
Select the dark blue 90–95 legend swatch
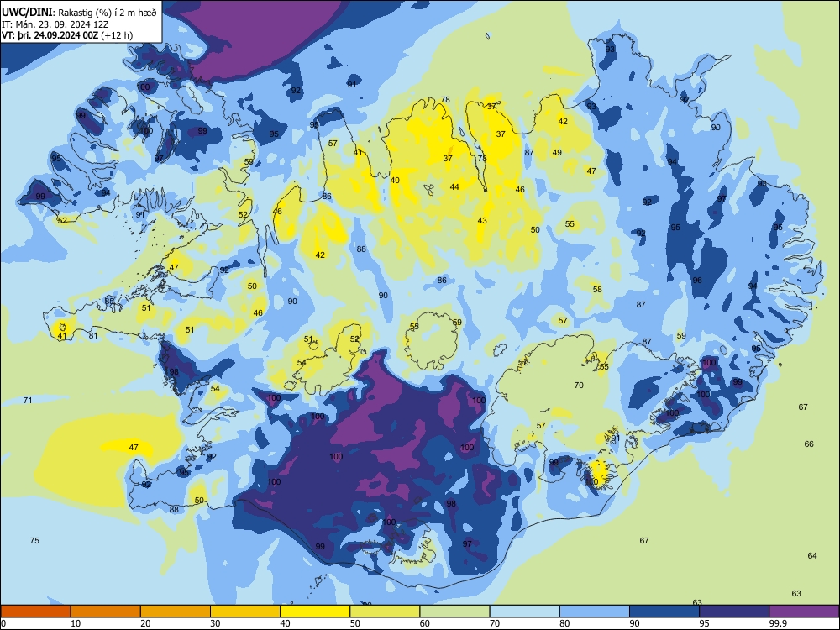coord(664,612)
